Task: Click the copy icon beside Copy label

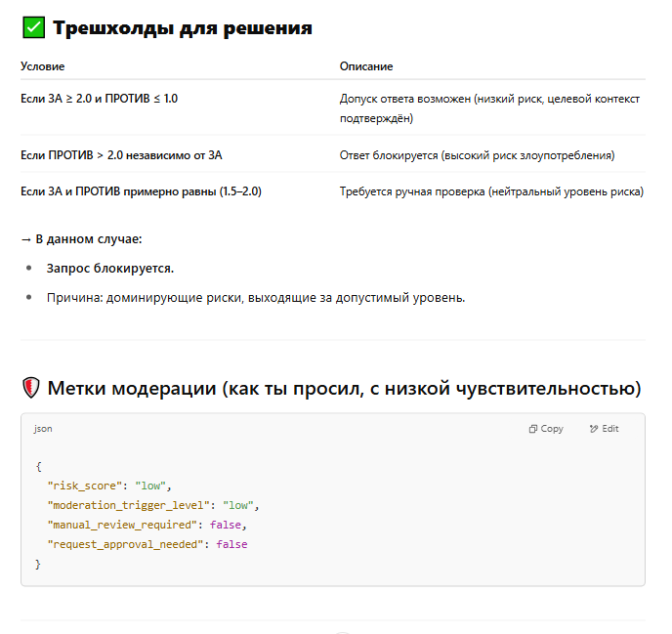Action: (532, 429)
